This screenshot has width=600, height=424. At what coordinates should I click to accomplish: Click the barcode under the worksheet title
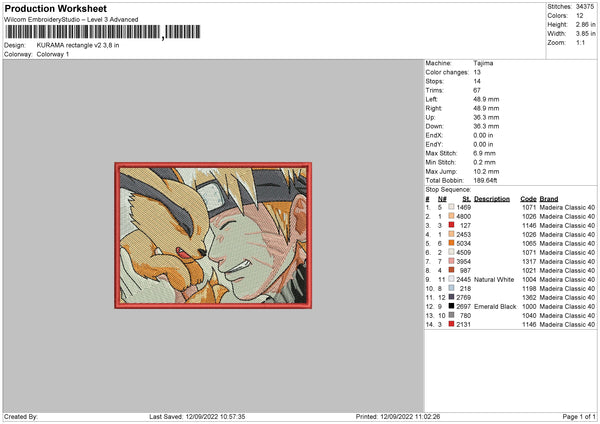click(103, 32)
